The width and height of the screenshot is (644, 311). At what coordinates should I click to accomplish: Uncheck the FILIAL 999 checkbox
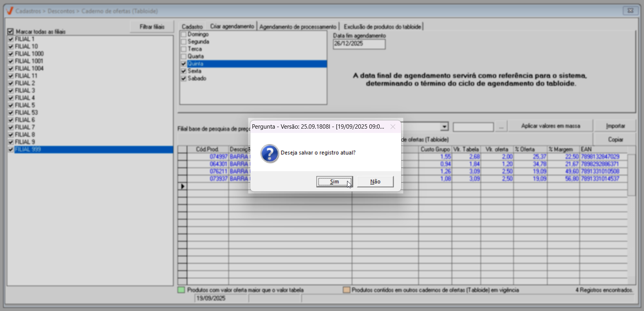[x=11, y=149]
